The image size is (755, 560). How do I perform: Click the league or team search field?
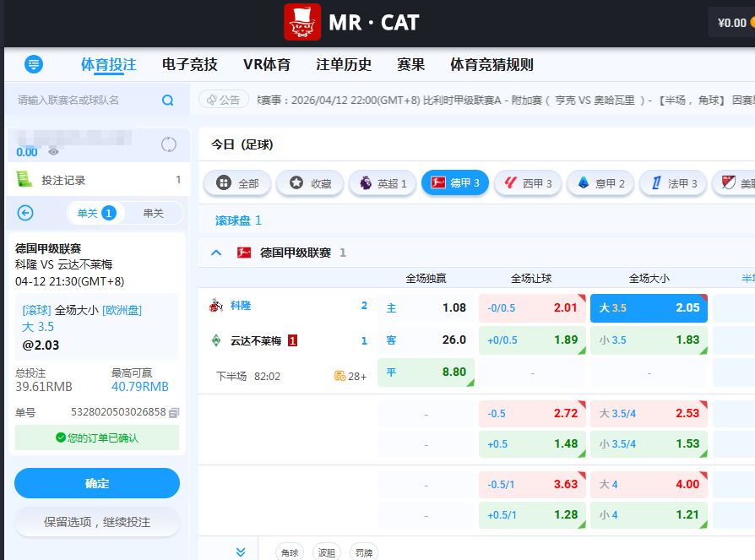coord(84,101)
